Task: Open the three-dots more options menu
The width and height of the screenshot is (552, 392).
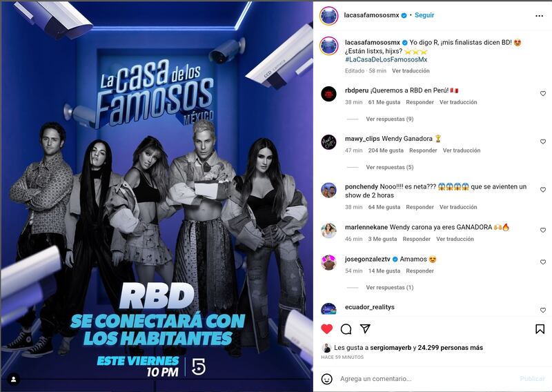Action: [539, 16]
